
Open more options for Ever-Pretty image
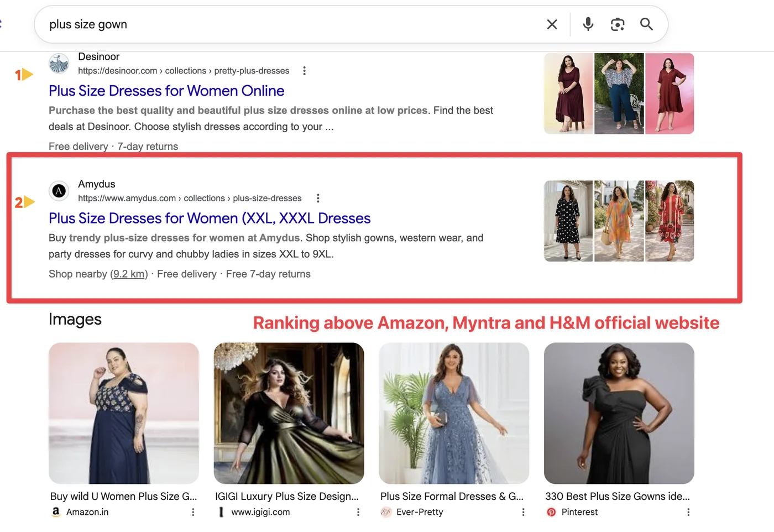(523, 512)
